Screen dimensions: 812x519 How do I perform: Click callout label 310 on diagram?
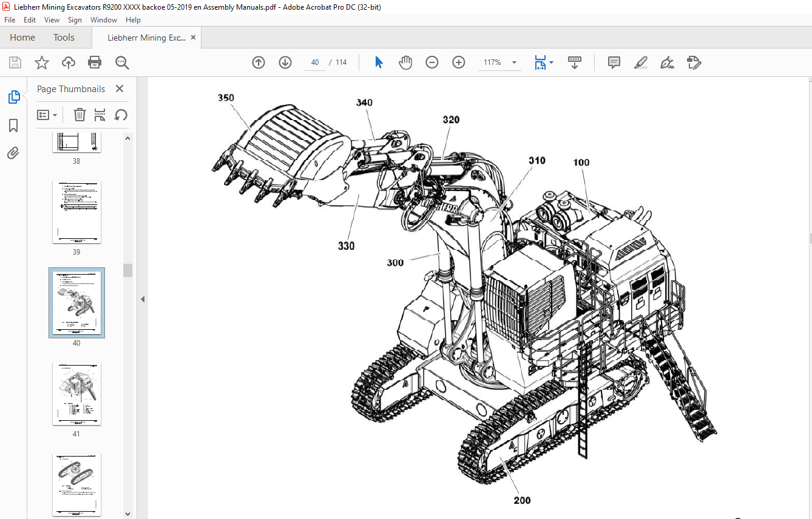[x=536, y=161]
